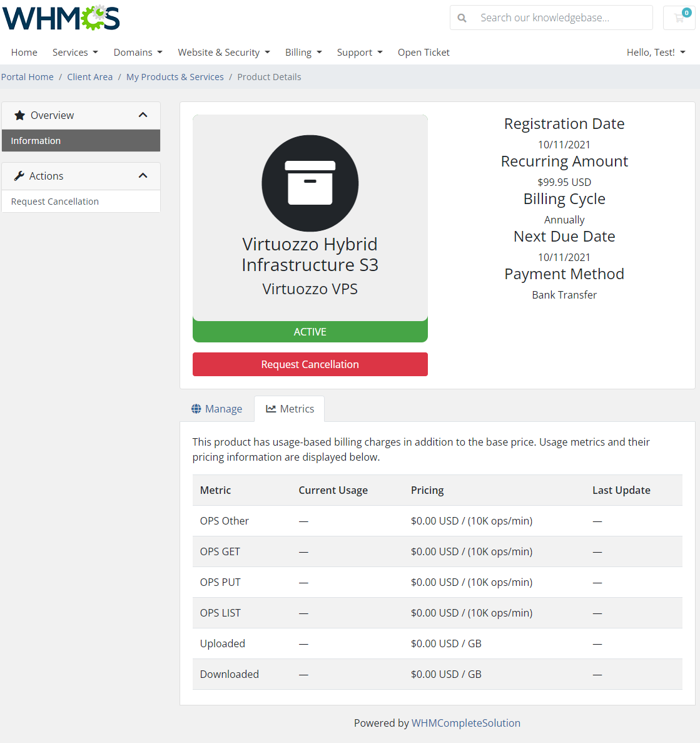Select the OPS GET metric row
The width and height of the screenshot is (700, 743).
pyautogui.click(x=438, y=551)
